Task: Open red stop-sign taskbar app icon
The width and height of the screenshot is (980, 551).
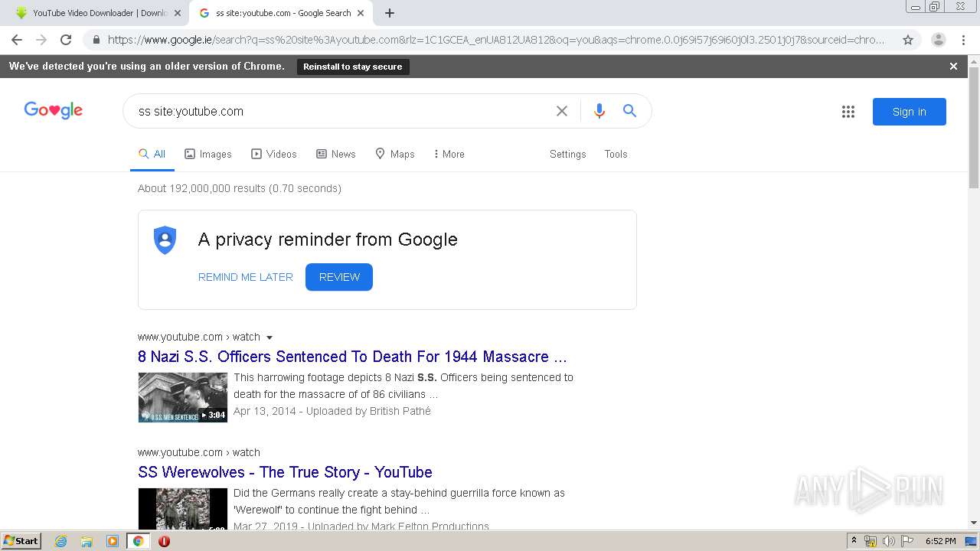Action: [164, 541]
